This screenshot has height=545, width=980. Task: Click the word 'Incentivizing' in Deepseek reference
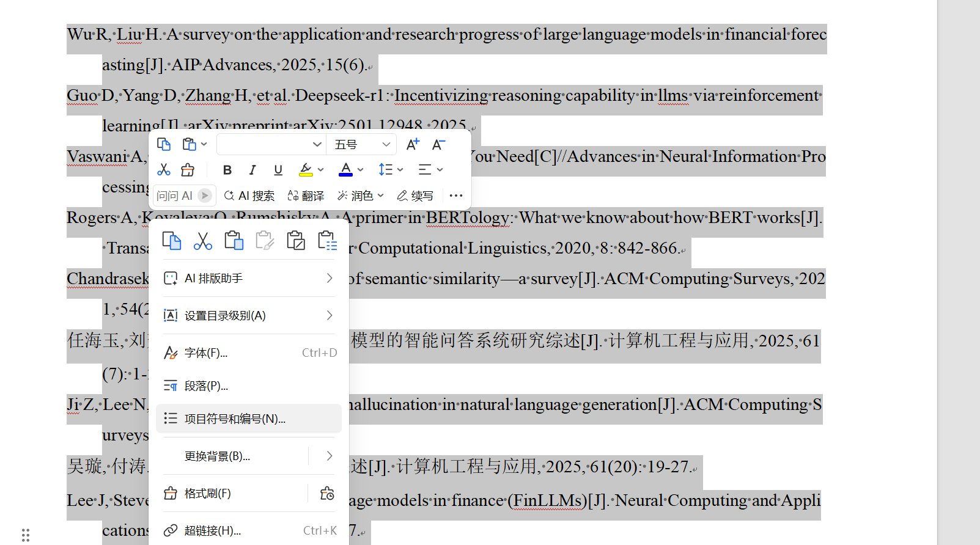(x=441, y=95)
